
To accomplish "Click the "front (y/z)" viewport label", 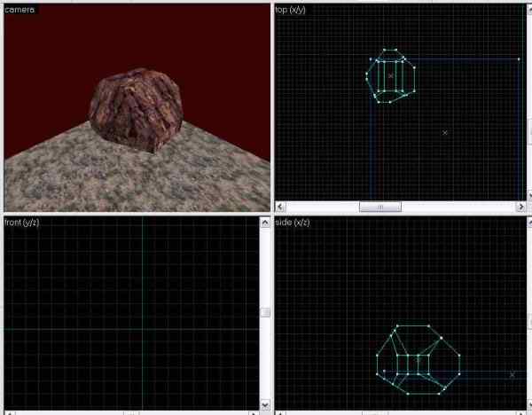I will click(23, 222).
